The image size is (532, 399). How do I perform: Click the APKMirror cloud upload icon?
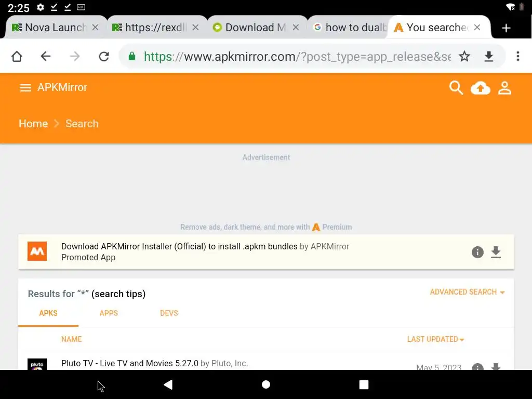tap(481, 88)
